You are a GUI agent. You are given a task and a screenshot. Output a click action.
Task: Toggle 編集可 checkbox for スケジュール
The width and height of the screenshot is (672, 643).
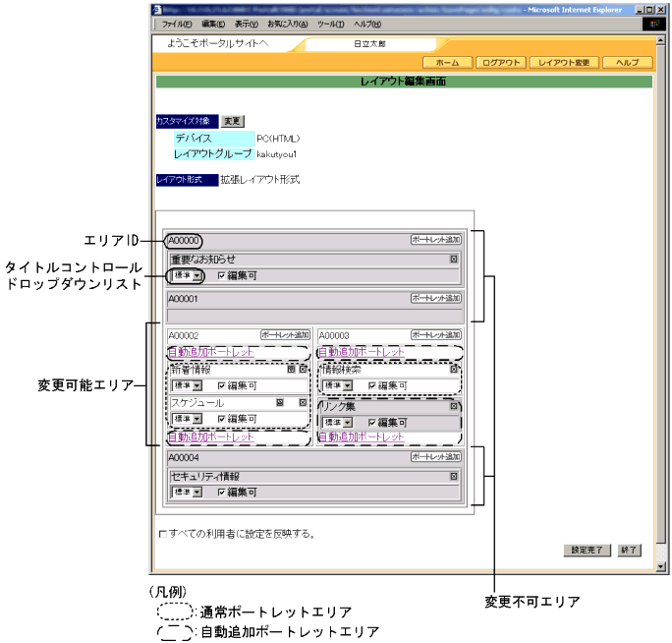(x=222, y=419)
